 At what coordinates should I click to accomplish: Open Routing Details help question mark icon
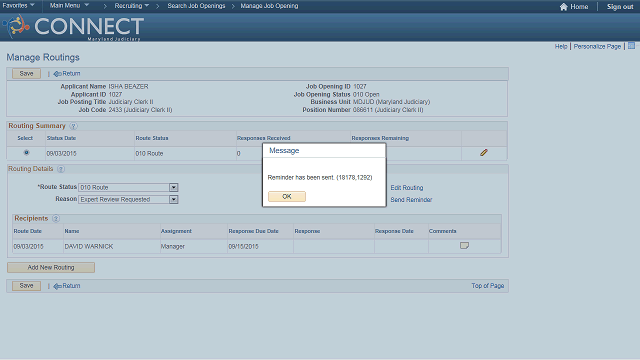pos(61,169)
